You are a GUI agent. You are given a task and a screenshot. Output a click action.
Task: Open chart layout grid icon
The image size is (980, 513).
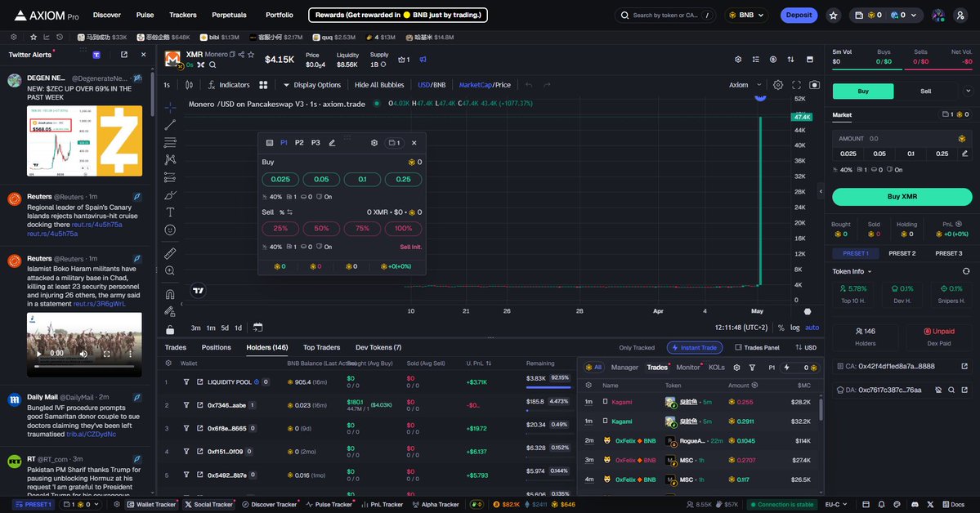263,85
